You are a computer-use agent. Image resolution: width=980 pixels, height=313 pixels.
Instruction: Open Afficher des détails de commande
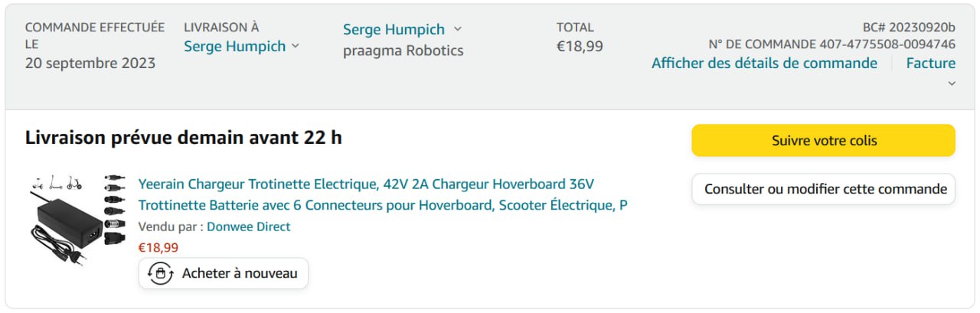[x=764, y=63]
